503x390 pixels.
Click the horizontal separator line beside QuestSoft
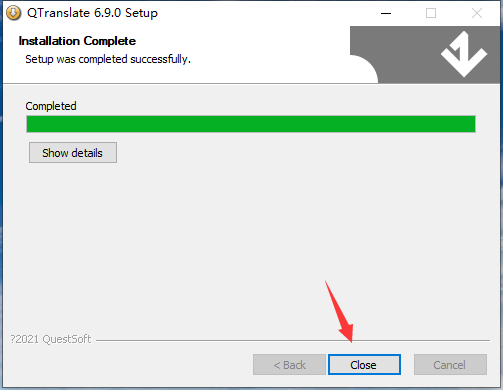[293, 340]
